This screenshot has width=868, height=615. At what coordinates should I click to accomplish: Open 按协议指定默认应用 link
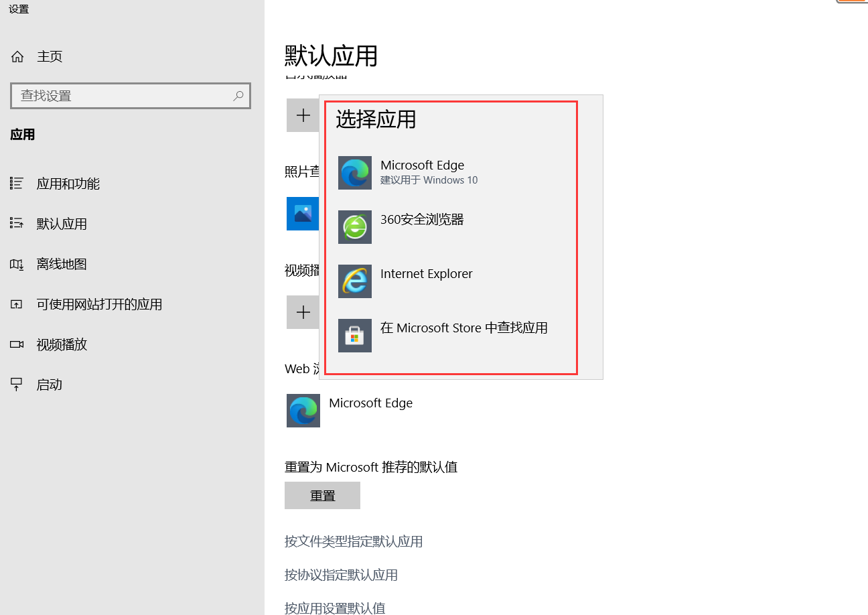tap(341, 575)
